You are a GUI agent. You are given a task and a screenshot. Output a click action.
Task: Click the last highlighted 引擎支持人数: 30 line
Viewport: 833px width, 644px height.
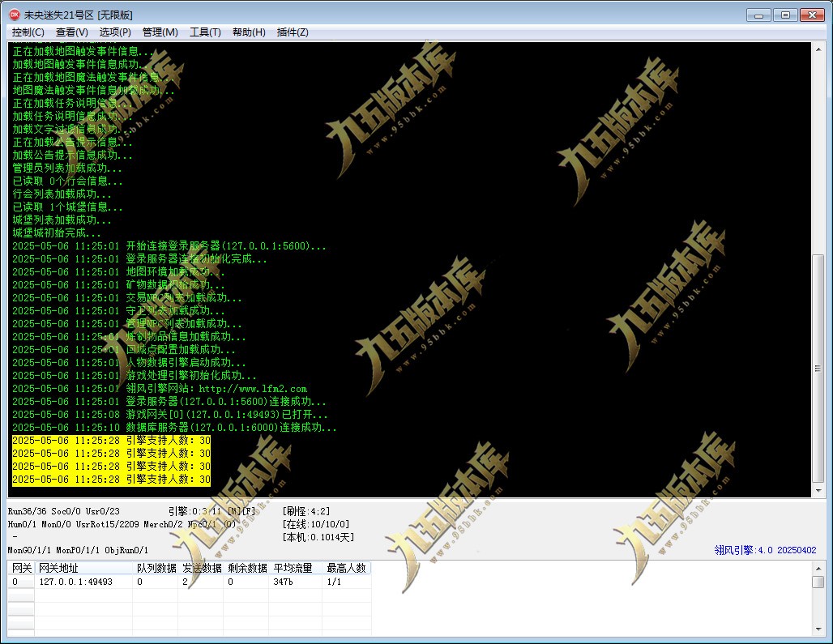pos(112,480)
